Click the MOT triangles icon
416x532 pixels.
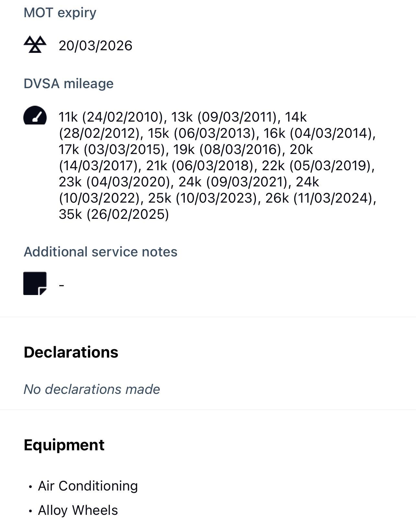point(35,44)
